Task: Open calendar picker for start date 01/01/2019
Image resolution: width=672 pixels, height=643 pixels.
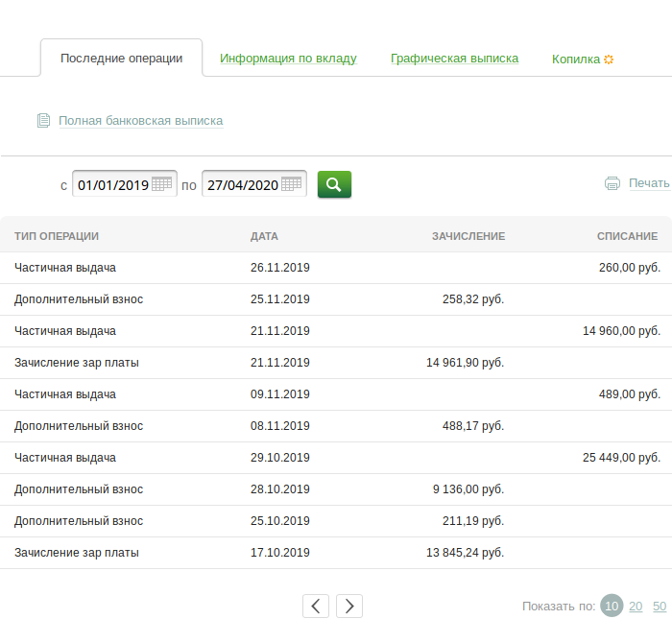Action: [x=162, y=184]
